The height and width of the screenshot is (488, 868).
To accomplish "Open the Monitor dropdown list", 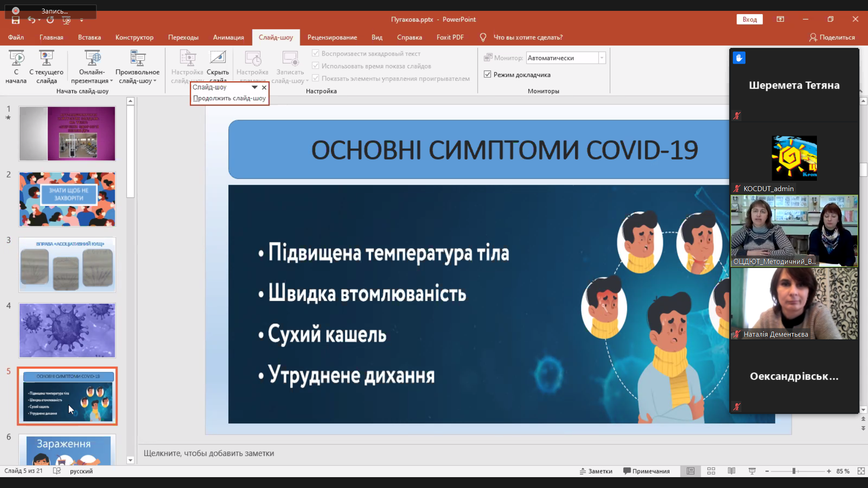I will (602, 58).
